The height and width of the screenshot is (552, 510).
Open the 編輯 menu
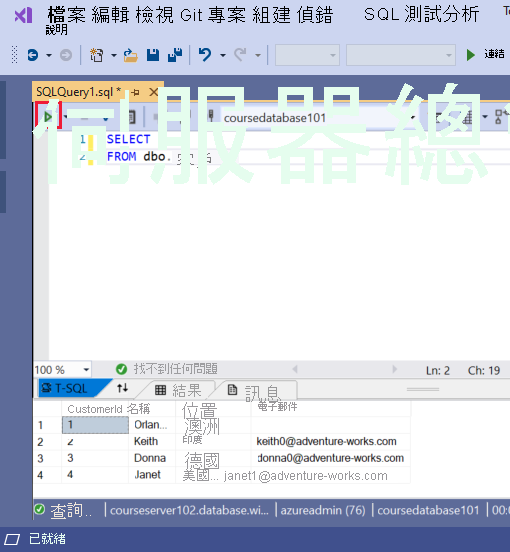coord(110,15)
